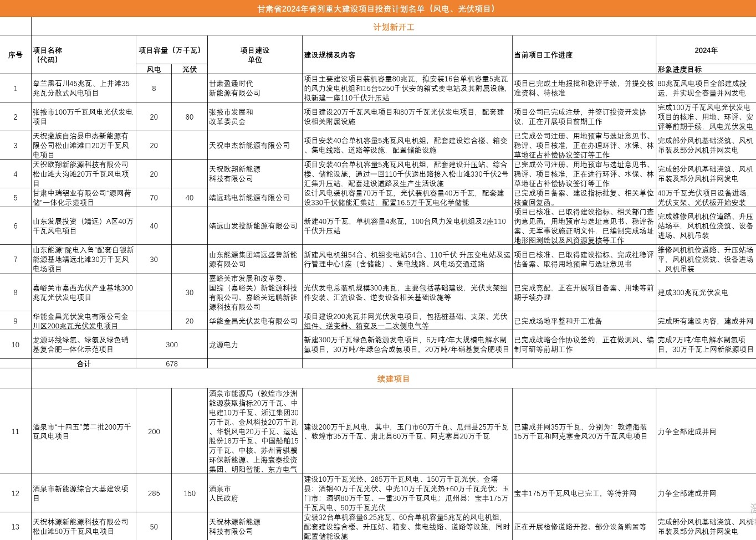This screenshot has height=540, width=756.
Task: Click the '序号' column header
Action: point(16,55)
